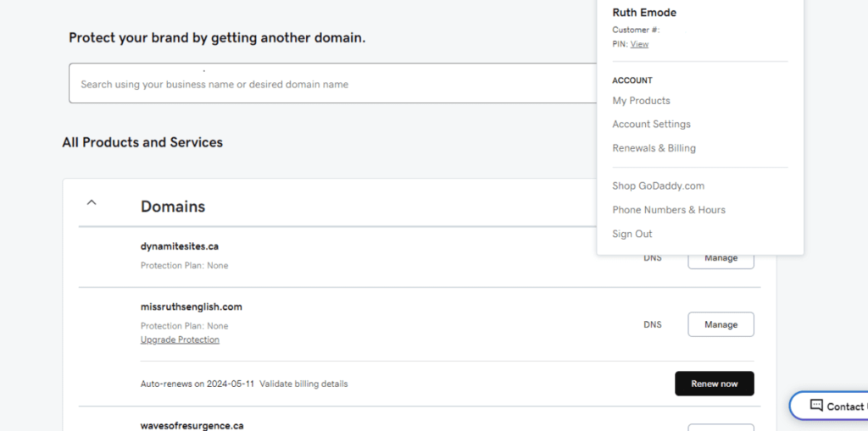Collapse the Domains section chevron
Screen dimensions: 868x431
click(x=92, y=203)
